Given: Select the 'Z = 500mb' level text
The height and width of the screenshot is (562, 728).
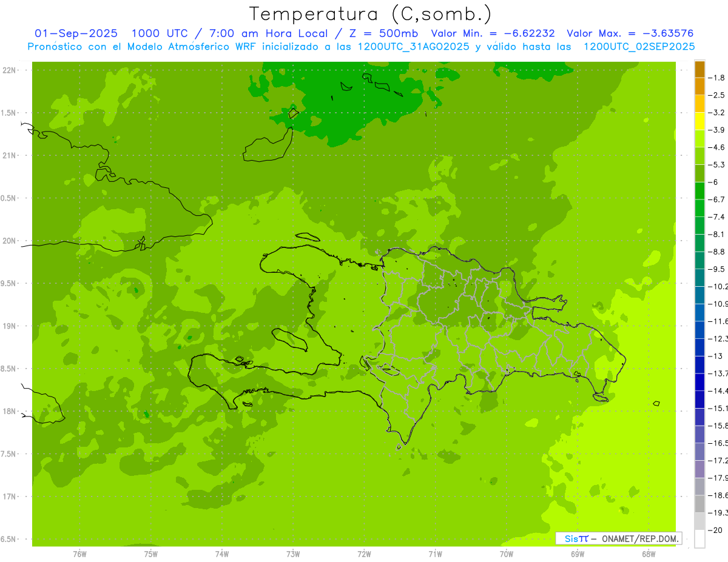Looking at the screenshot, I should tap(381, 33).
